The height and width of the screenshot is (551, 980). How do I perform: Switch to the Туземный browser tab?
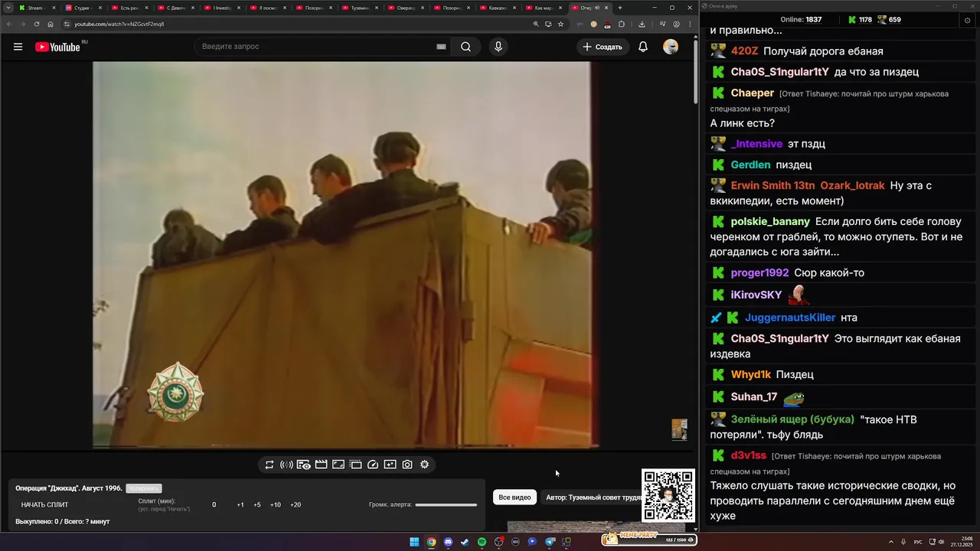360,8
